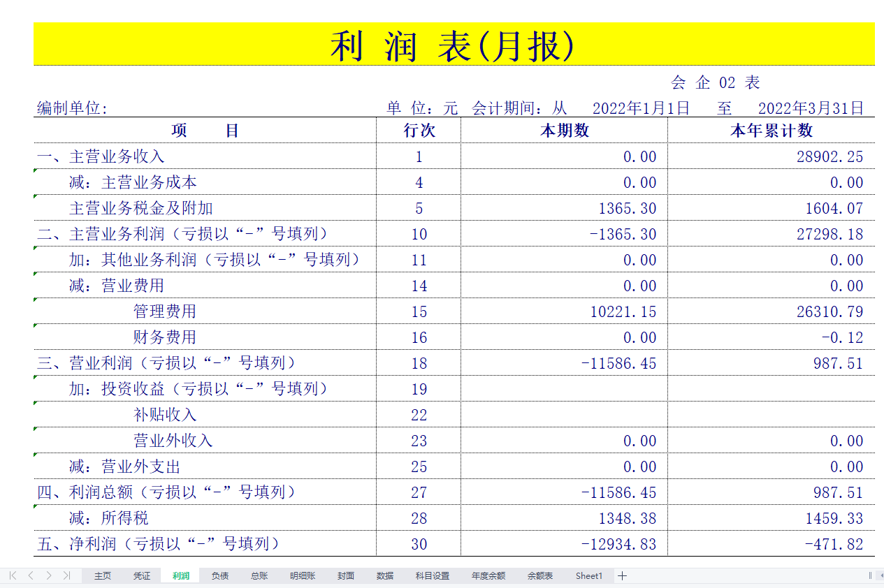Switch to the 数据 sheet
The width and height of the screenshot is (884, 588).
point(384,575)
